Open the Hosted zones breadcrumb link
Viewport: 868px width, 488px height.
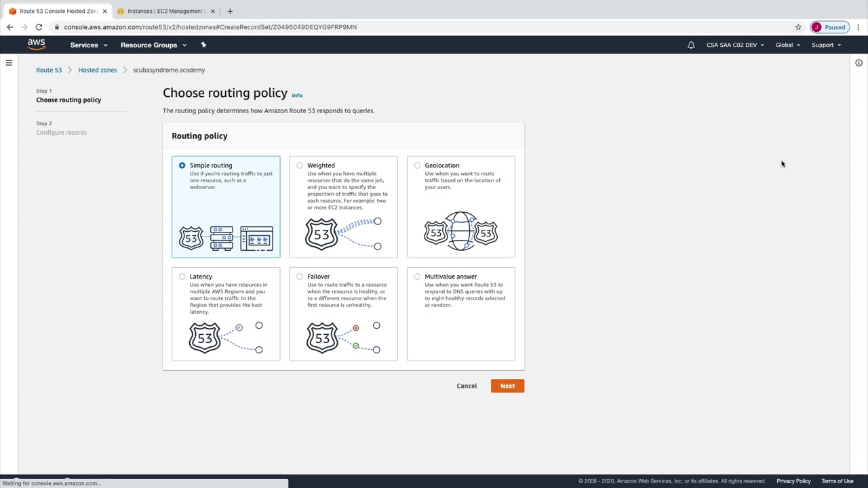tap(97, 70)
